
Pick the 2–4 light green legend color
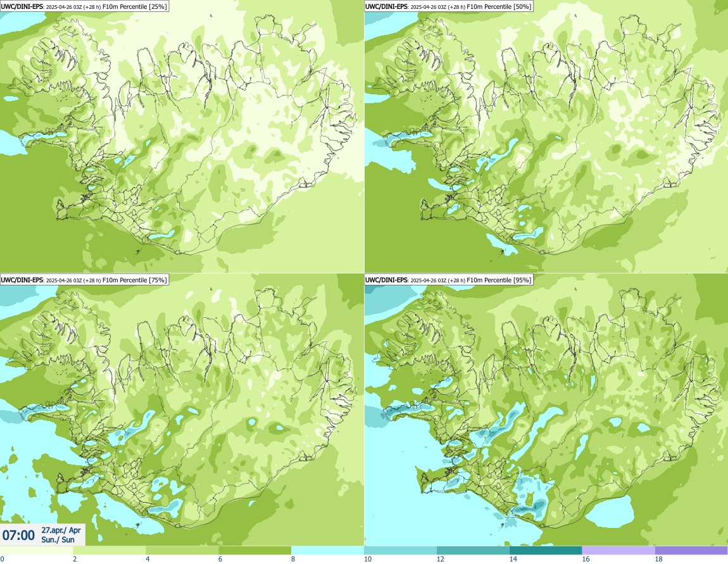(x=109, y=550)
